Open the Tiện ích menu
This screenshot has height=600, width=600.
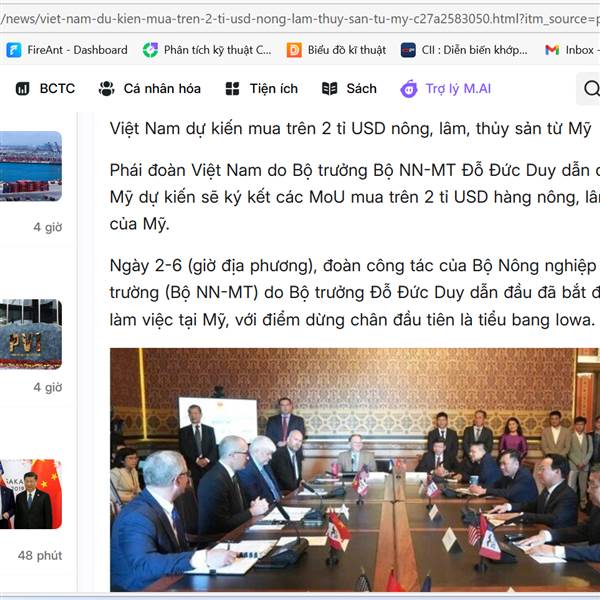point(274,88)
